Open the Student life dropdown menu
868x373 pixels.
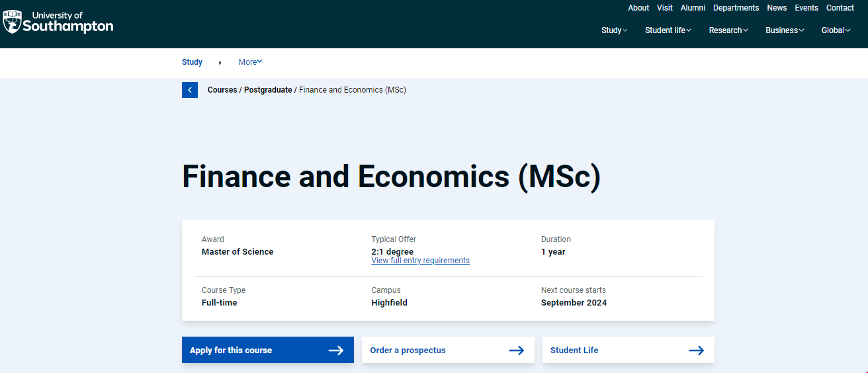click(x=668, y=30)
